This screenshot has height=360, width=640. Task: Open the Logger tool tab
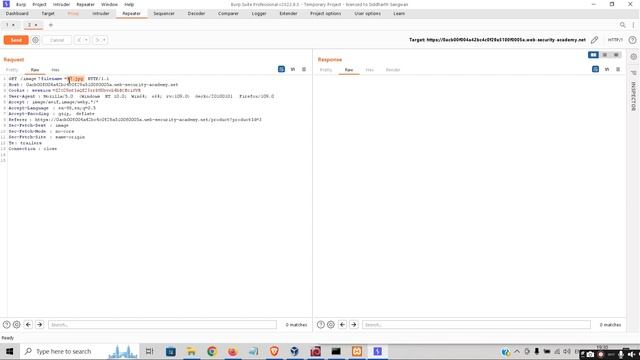(x=259, y=13)
